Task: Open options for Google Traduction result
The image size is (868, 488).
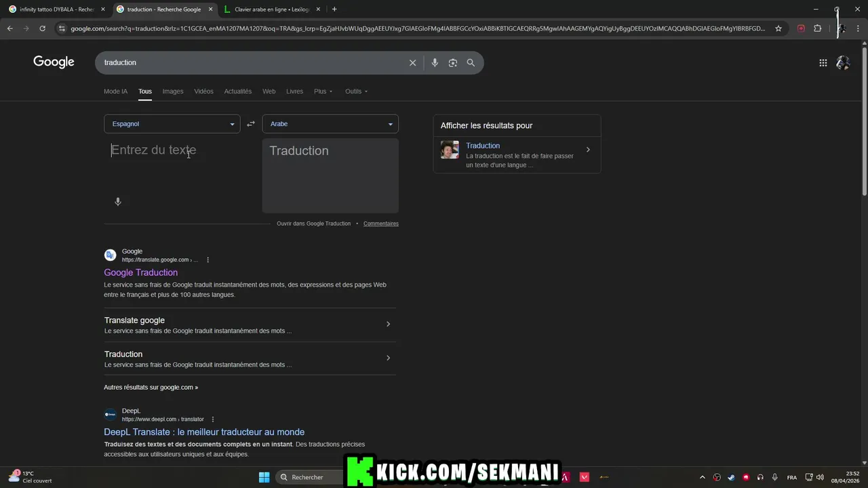Action: pyautogui.click(x=208, y=260)
